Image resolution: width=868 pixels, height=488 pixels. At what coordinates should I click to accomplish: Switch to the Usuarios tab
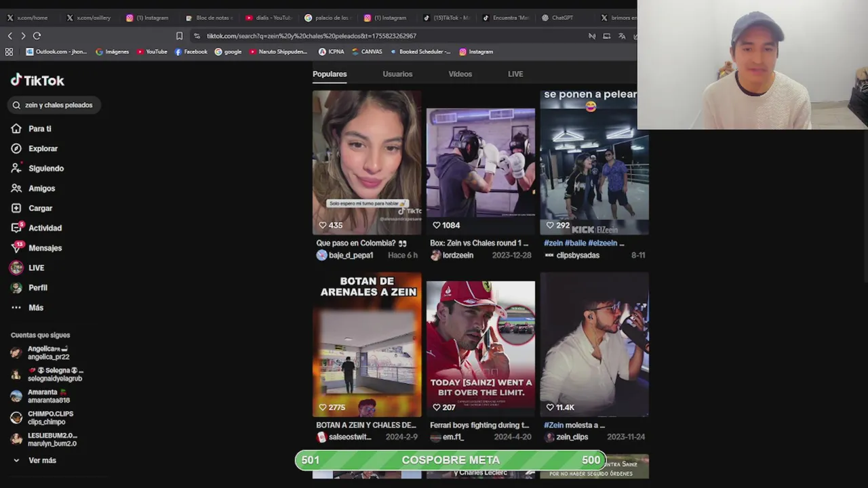pyautogui.click(x=397, y=74)
